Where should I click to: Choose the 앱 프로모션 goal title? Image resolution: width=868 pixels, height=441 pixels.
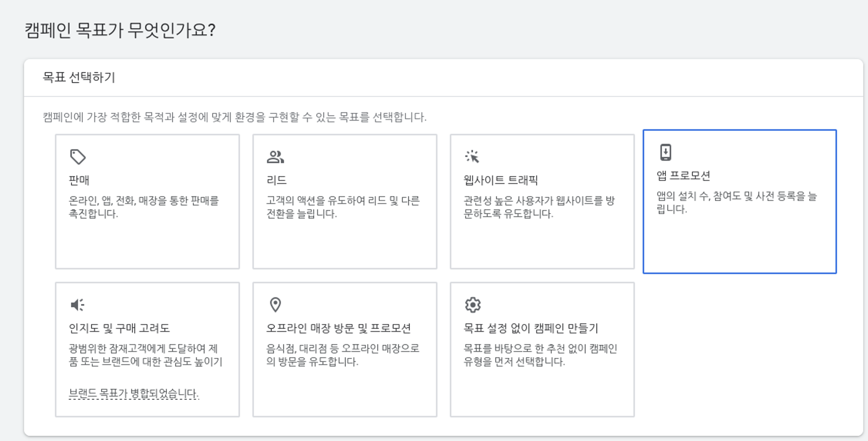tap(683, 176)
